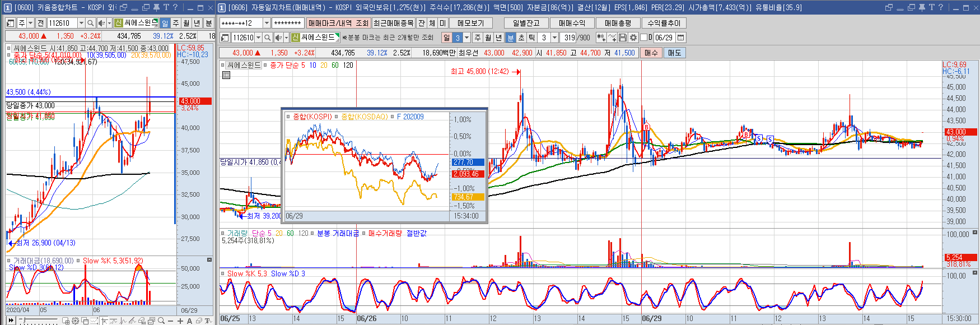Expand stock code dropdown in 자동일지차트 toolbar
980x325 pixels.
(x=258, y=38)
